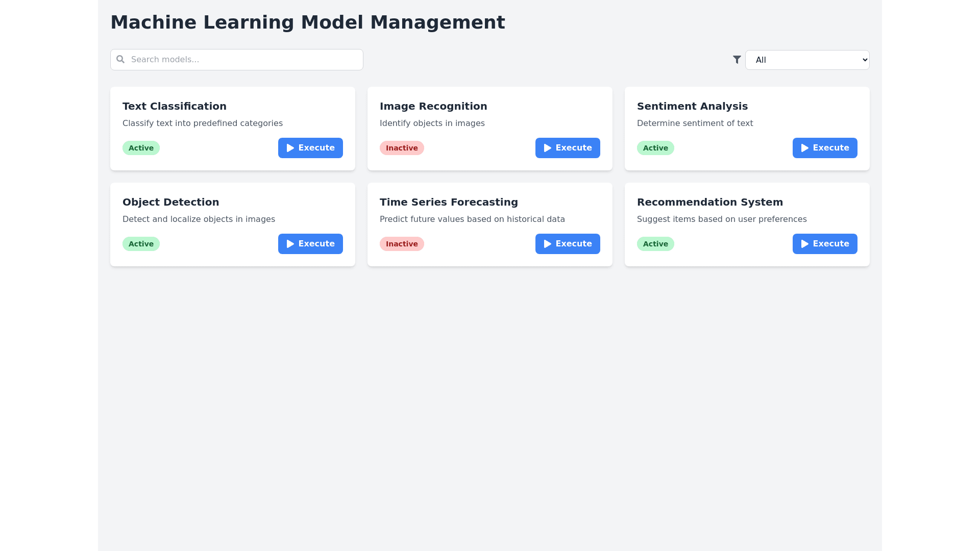This screenshot has height=551, width=980.
Task: Click play icon on Object Detection card
Action: pyautogui.click(x=290, y=244)
